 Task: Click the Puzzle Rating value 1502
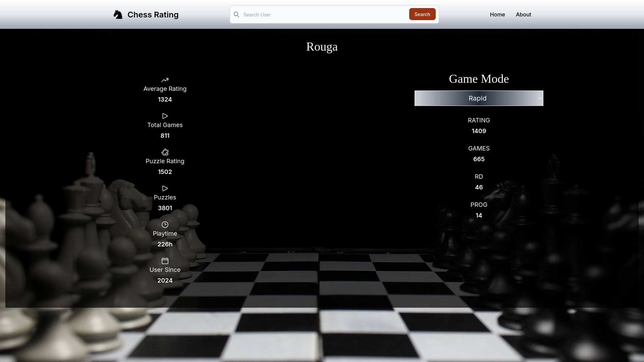(165, 172)
